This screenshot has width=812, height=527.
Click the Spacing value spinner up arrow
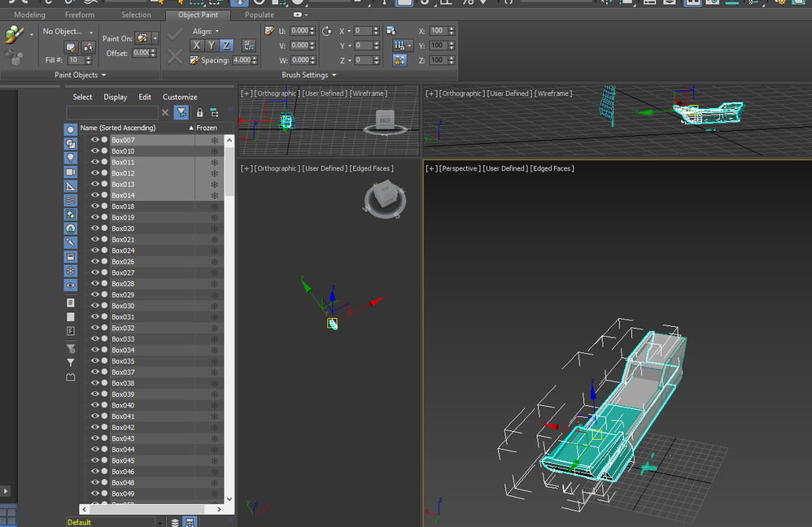tap(255, 58)
